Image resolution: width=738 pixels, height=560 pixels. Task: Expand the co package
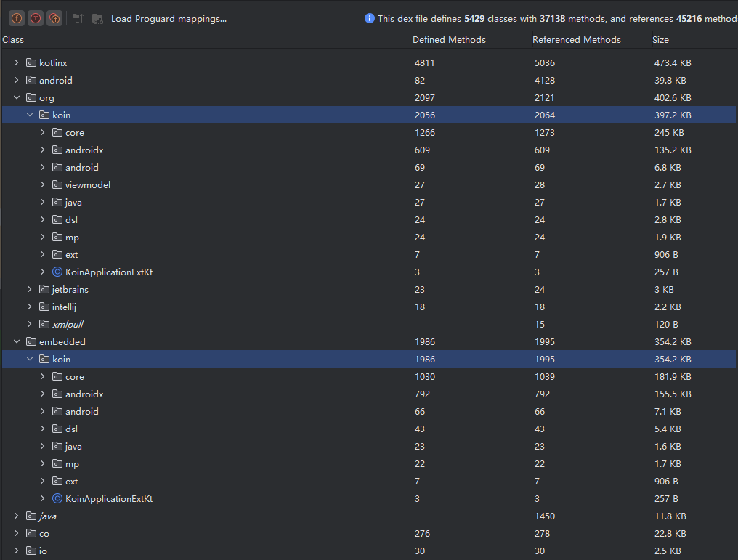tap(17, 534)
